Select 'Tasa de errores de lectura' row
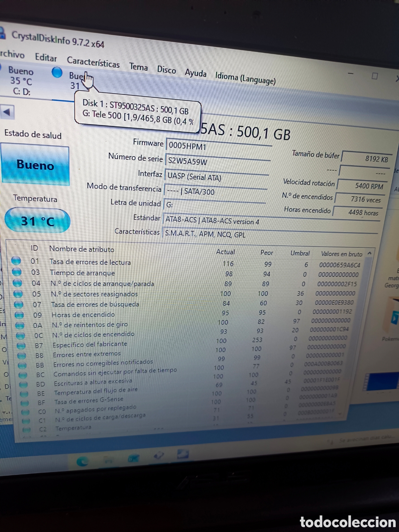Image resolution: width=399 pixels, height=532 pixels. (x=186, y=263)
